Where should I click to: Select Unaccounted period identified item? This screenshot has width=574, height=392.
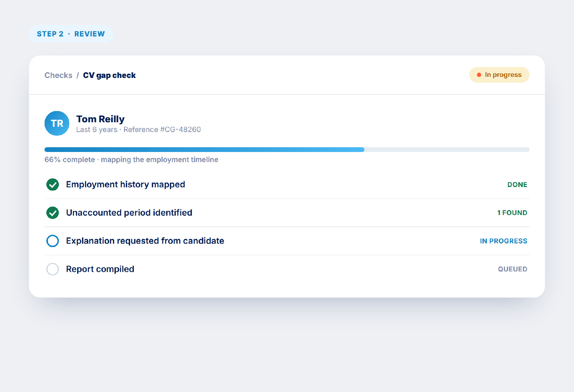click(x=287, y=213)
